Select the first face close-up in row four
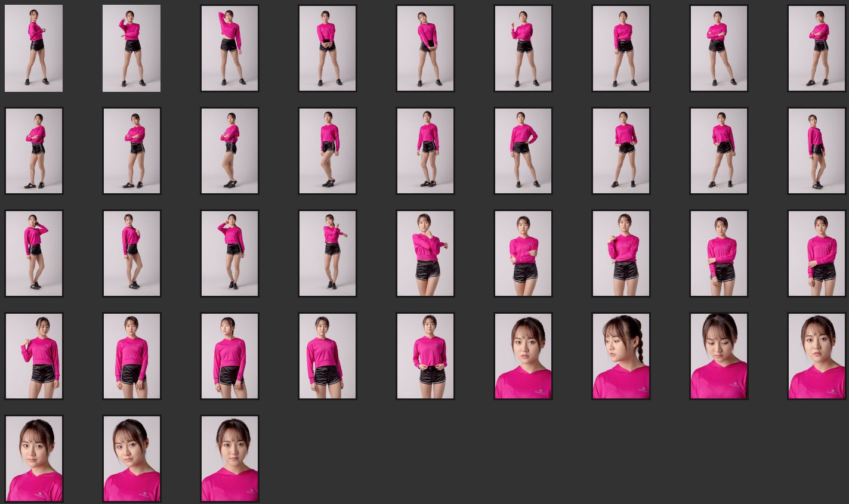The width and height of the screenshot is (849, 504). [523, 356]
